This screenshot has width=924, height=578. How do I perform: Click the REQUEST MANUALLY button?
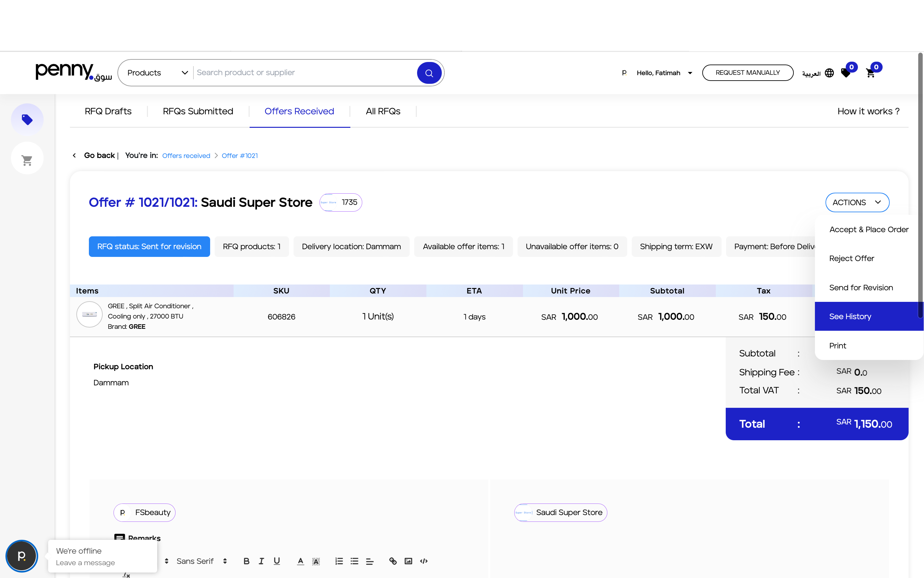(x=748, y=73)
